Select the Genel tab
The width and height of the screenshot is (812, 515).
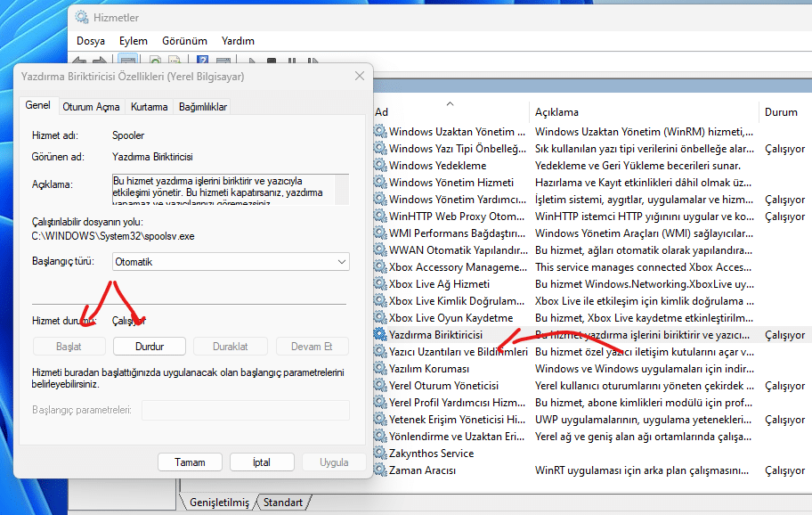pyautogui.click(x=37, y=105)
